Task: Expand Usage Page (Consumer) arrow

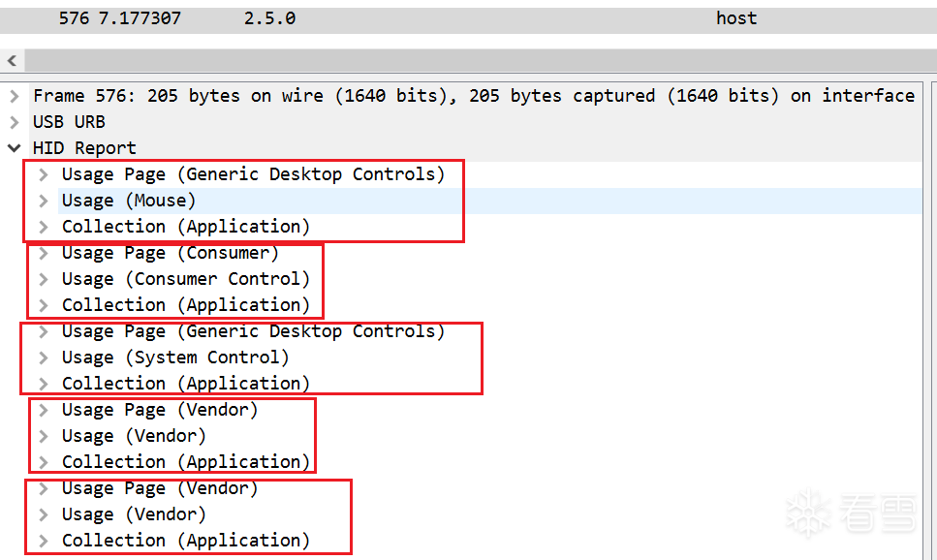Action: pyautogui.click(x=43, y=253)
